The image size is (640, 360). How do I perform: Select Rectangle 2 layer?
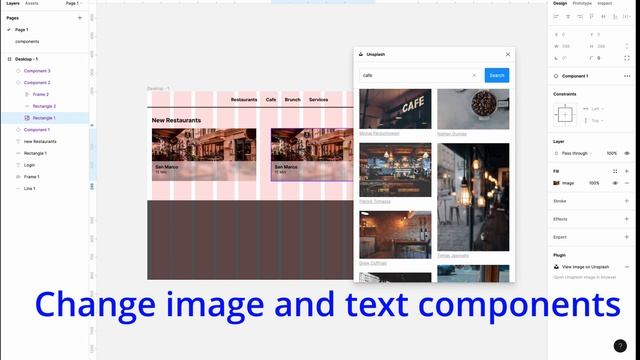pos(45,106)
